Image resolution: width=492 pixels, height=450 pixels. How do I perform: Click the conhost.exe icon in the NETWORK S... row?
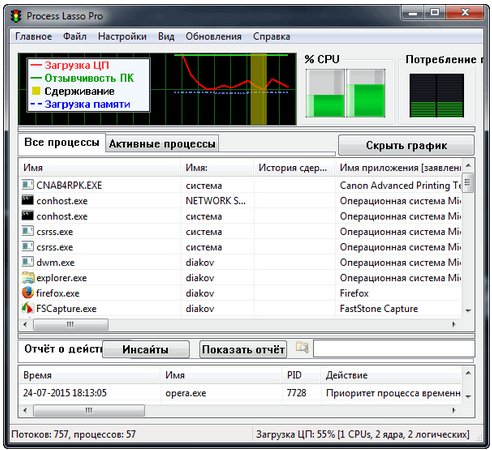(28, 200)
